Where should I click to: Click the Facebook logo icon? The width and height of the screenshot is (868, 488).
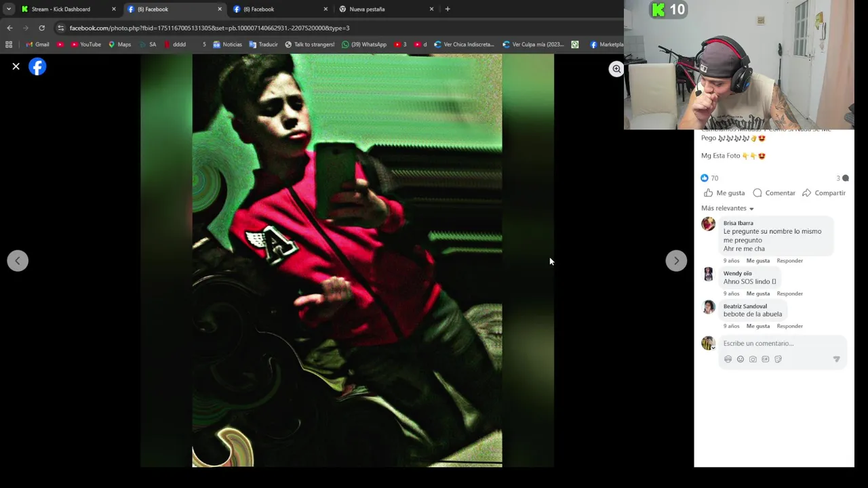pyautogui.click(x=37, y=66)
